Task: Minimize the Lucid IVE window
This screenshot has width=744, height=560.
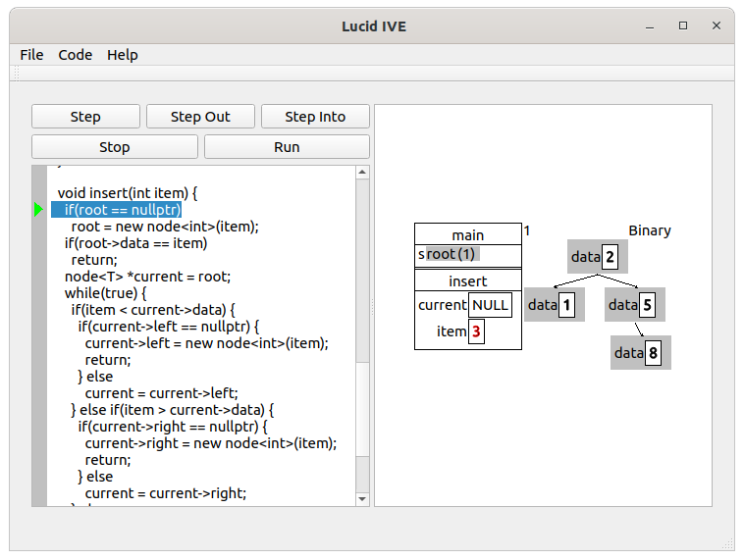Action: [650, 26]
